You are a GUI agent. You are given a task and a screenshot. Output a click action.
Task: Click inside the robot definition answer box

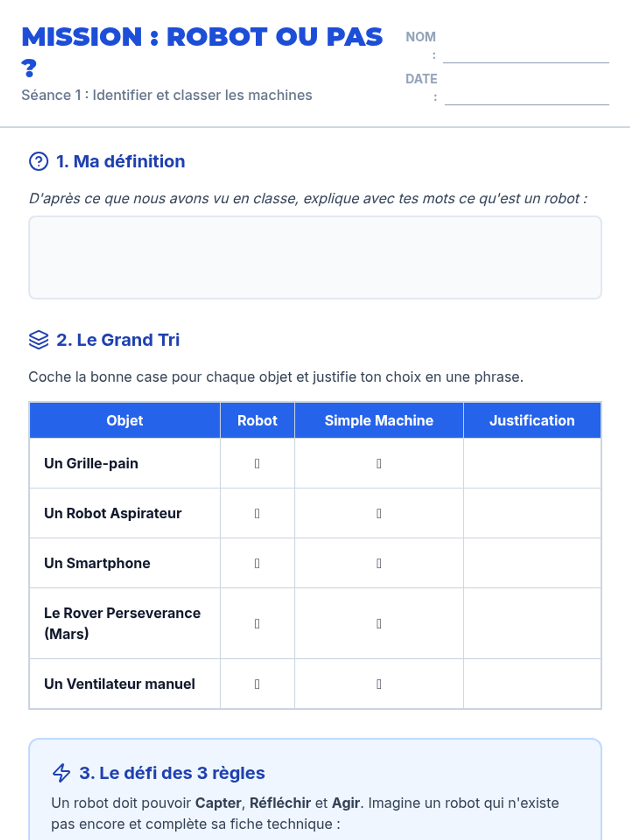(x=315, y=257)
